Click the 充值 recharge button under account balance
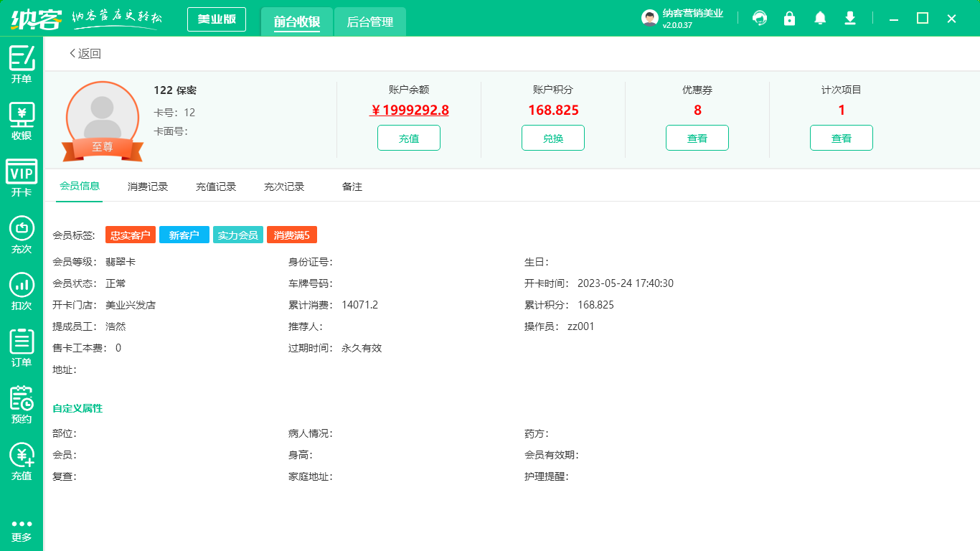 408,137
